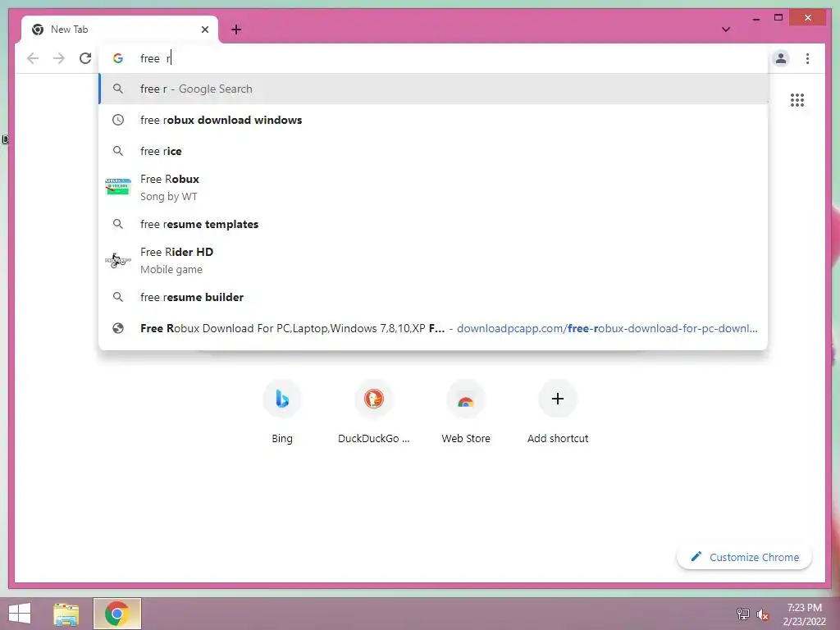This screenshot has width=840, height=630.
Task: Click the browser back arrow
Action: click(x=33, y=58)
